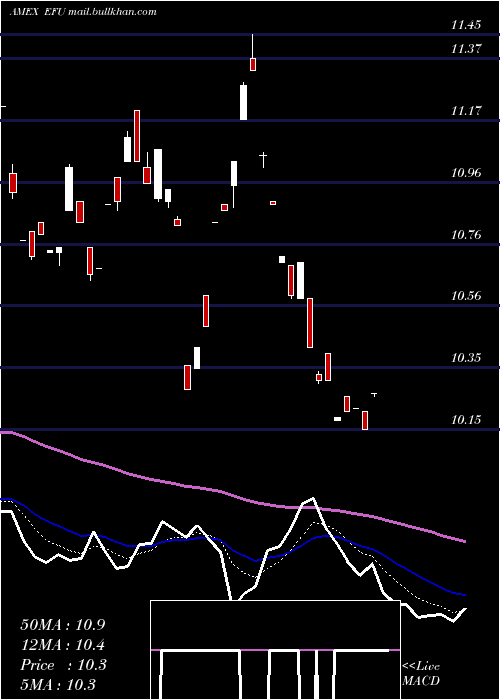Click the 10.96 price level label
The height and width of the screenshot is (700, 500).
click(x=466, y=173)
